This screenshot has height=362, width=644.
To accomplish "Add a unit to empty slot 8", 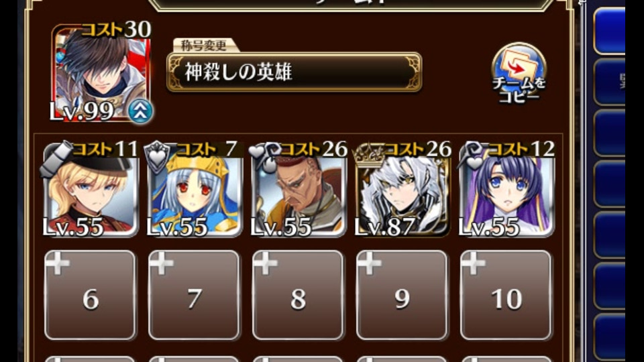I will pyautogui.click(x=298, y=295).
